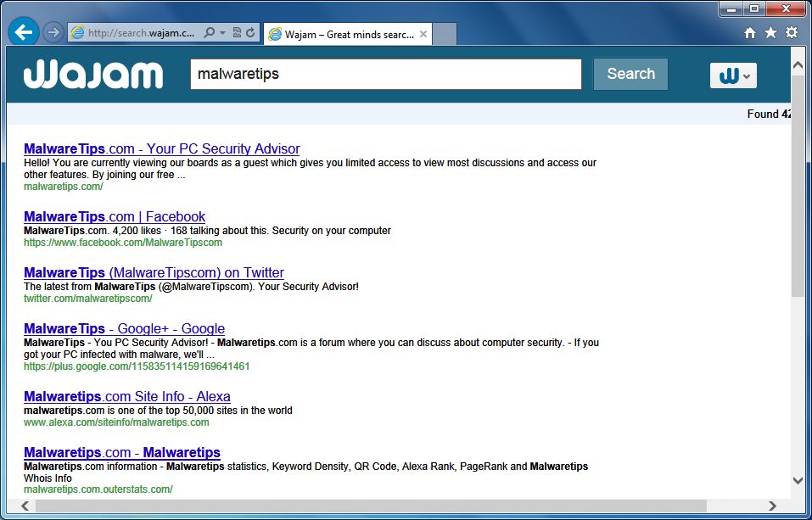Select the Wajam browser tab
Viewport: 812px width, 520px height.
tap(339, 35)
